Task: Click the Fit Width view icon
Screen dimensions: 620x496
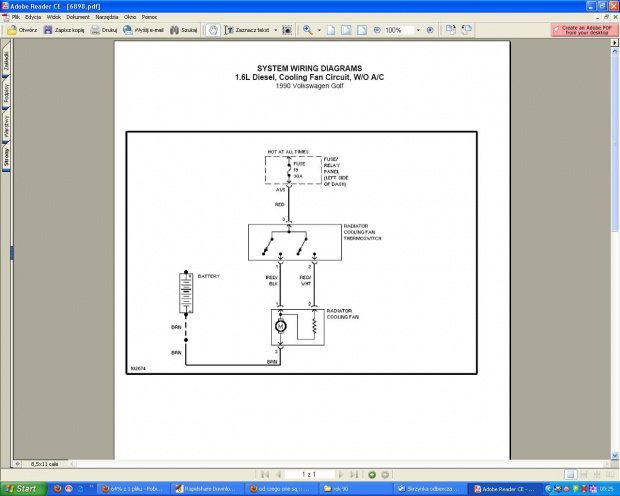Action: [x=362, y=30]
